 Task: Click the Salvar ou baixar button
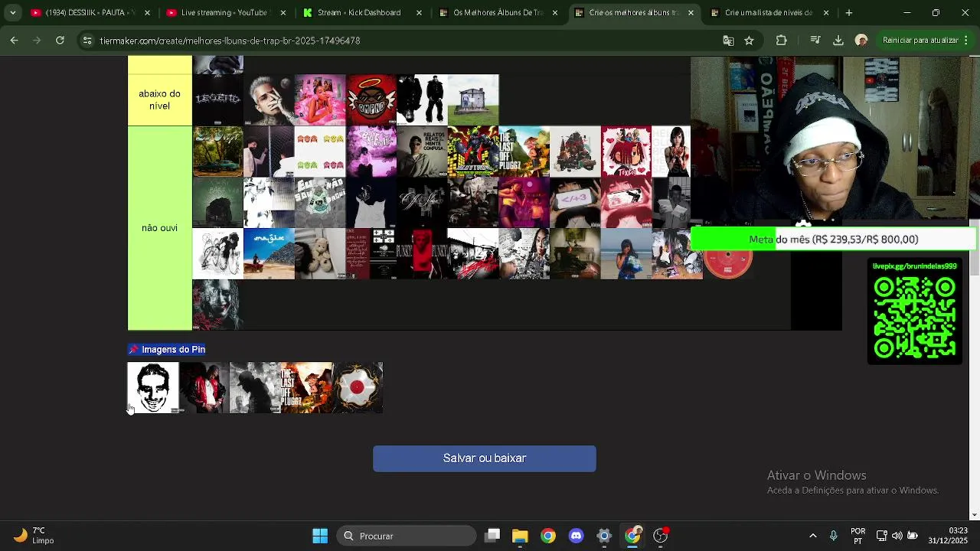coord(485,458)
